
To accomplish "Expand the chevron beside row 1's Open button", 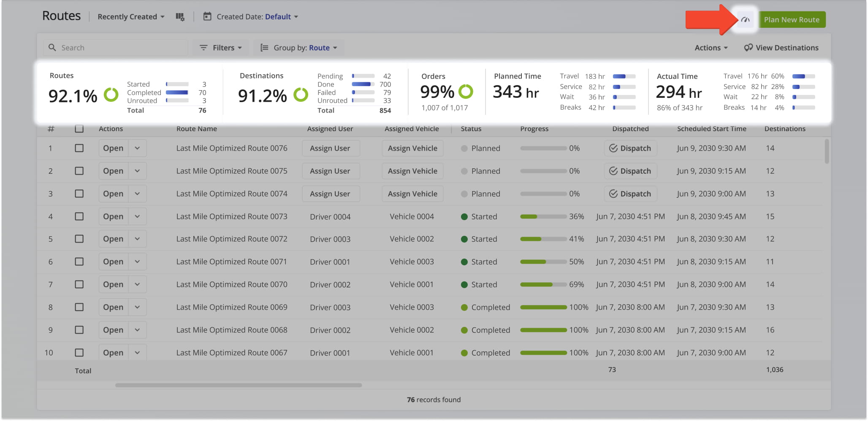I will coord(137,148).
